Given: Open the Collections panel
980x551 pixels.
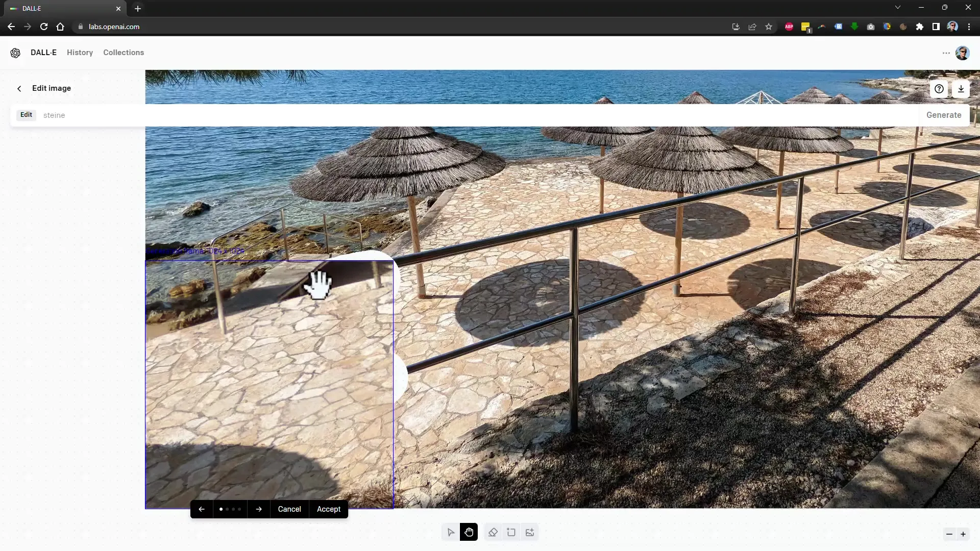Looking at the screenshot, I should (x=124, y=53).
